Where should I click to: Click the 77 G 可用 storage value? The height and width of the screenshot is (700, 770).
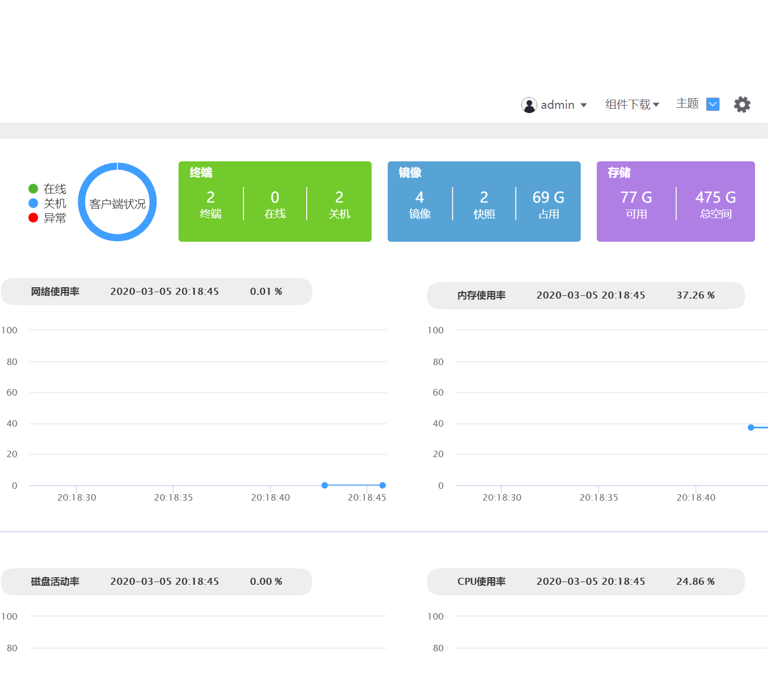(636, 204)
